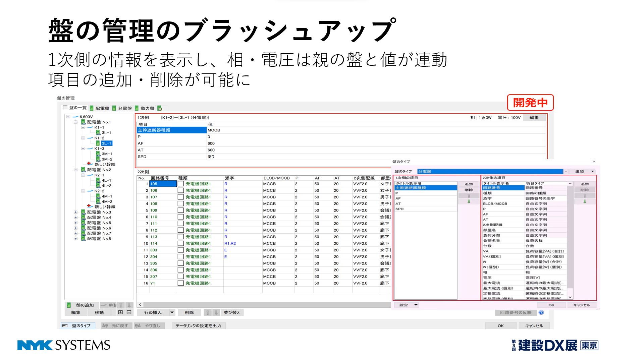Click the expand-all plus icon under tree

[x=120, y=312]
